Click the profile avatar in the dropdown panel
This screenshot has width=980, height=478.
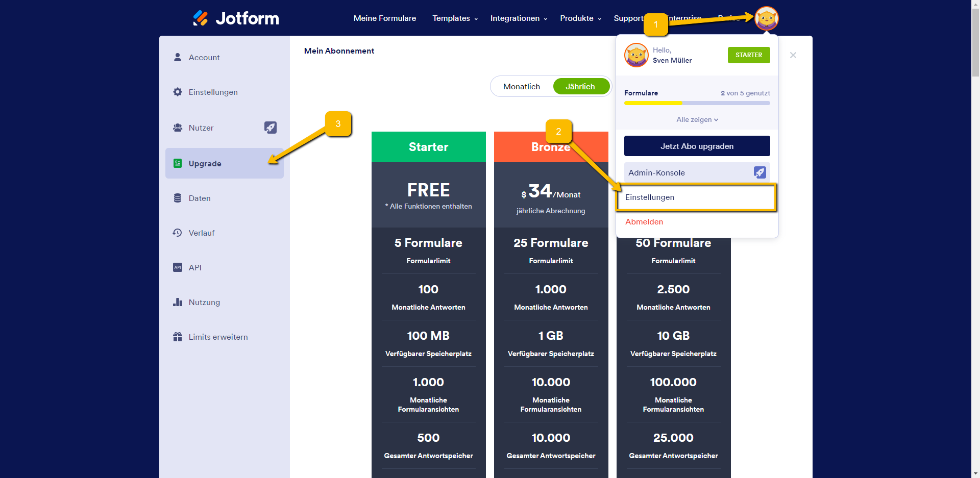coord(636,55)
